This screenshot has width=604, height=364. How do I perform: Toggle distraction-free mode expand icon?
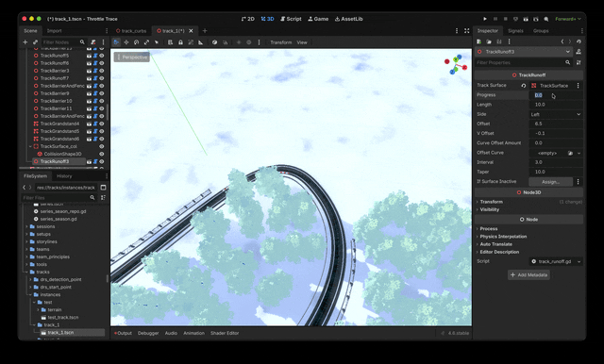click(467, 31)
